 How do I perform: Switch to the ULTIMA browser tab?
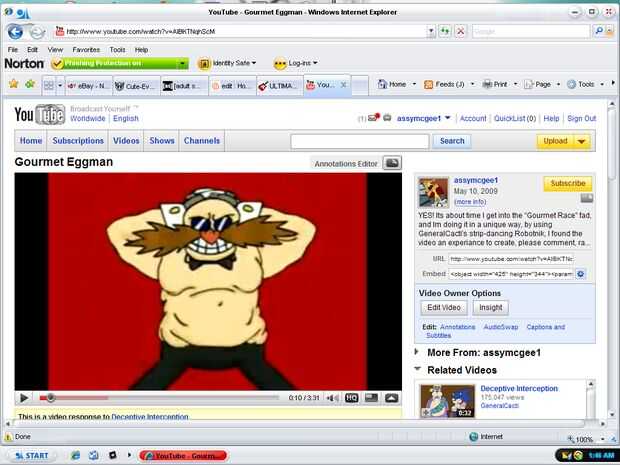pos(280,86)
